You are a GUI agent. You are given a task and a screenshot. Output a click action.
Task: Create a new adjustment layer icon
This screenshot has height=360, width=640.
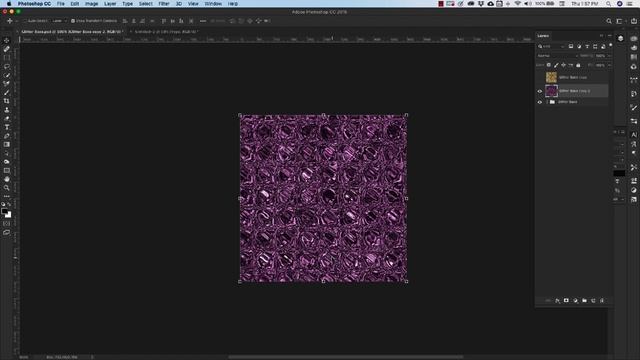576,301
